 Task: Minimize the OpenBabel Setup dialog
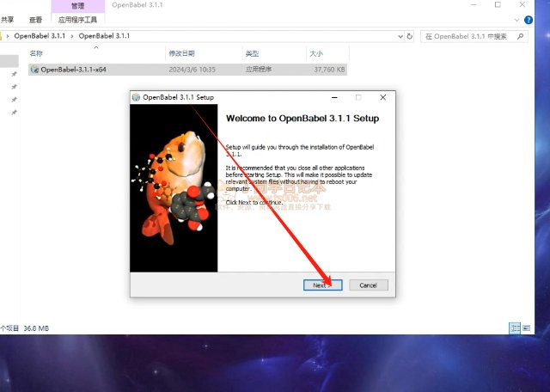pos(334,97)
